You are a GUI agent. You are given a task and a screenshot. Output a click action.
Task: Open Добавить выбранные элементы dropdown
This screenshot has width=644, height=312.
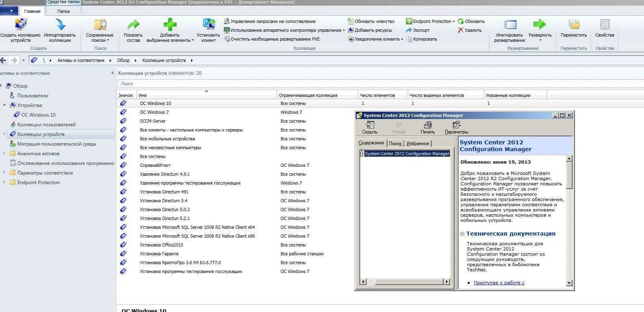(x=170, y=31)
